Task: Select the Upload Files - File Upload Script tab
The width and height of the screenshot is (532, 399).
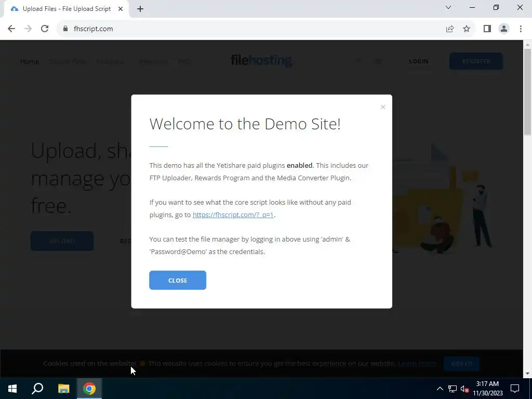Action: point(66,9)
